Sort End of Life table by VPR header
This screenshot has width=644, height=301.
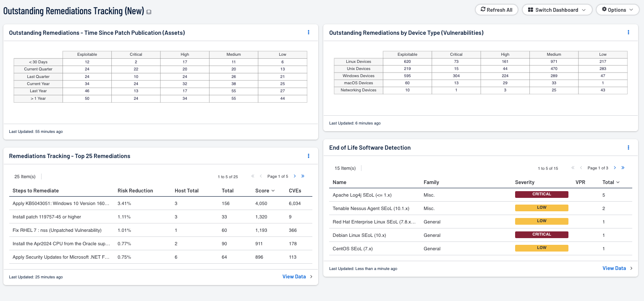580,182
